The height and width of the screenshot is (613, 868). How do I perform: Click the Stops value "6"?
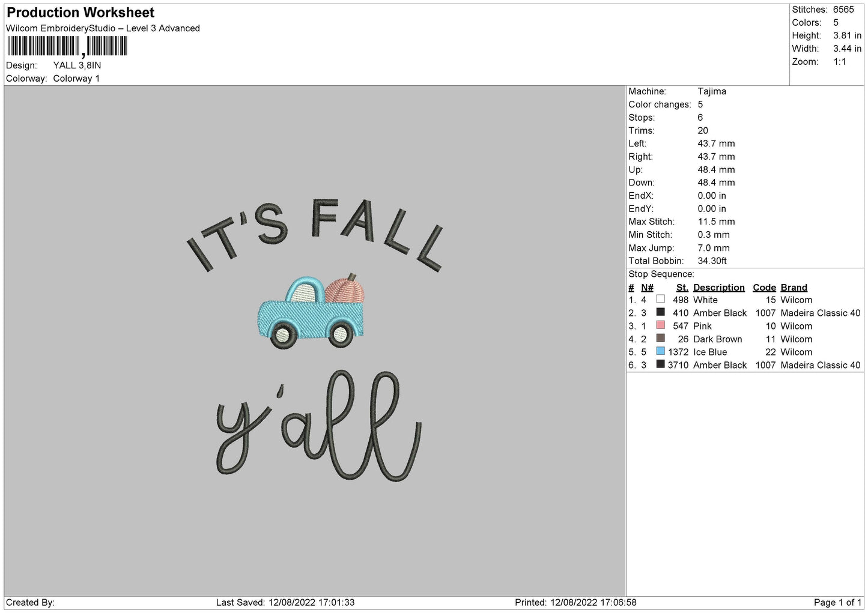tap(700, 118)
